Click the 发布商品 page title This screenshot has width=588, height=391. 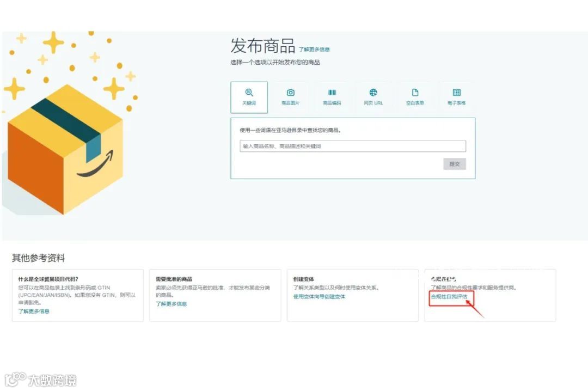[x=263, y=46]
